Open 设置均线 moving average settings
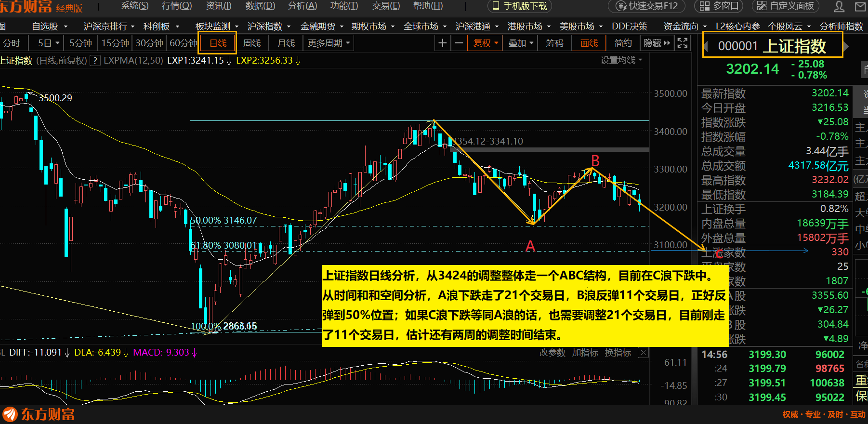 (621, 60)
